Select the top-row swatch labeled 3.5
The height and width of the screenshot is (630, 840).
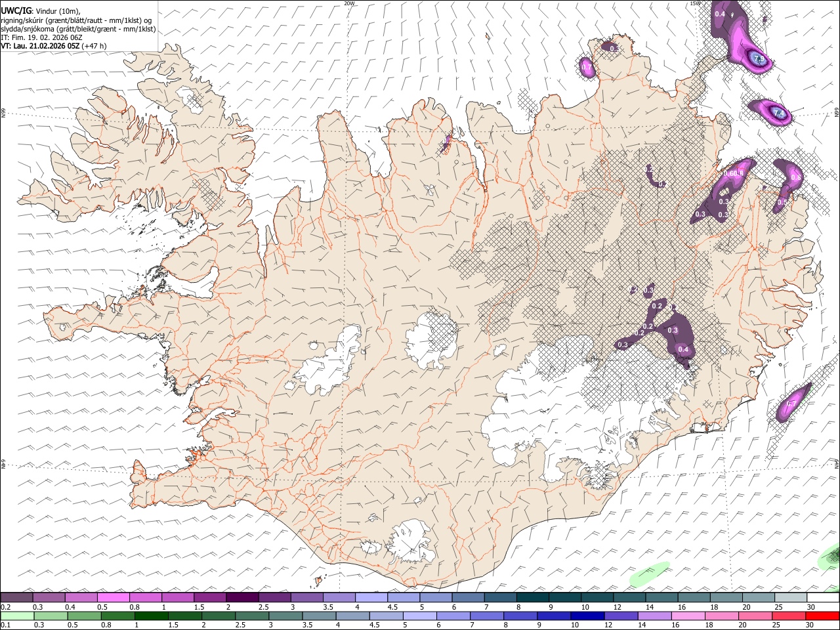point(338,597)
